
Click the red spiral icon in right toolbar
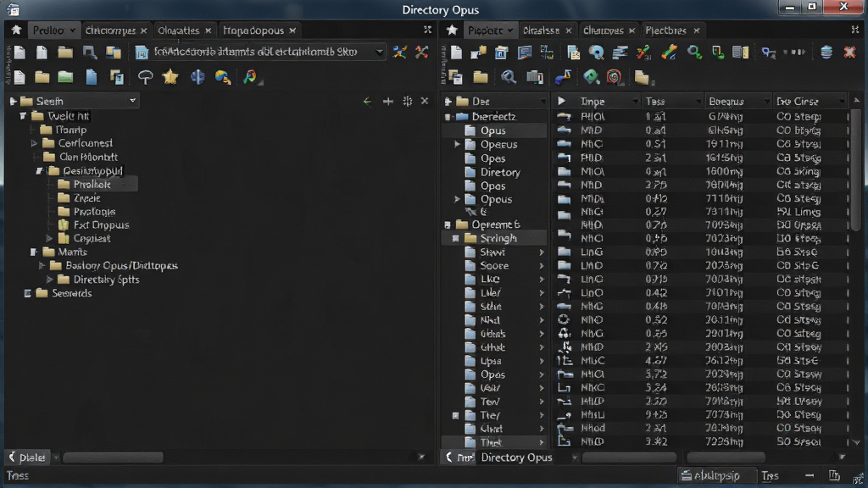[x=614, y=77]
